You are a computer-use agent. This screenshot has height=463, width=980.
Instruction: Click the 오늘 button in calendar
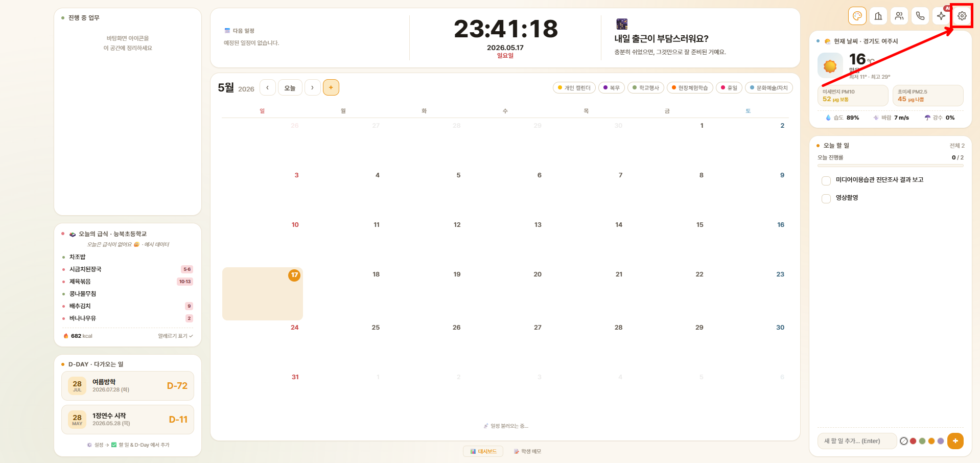pos(290,87)
